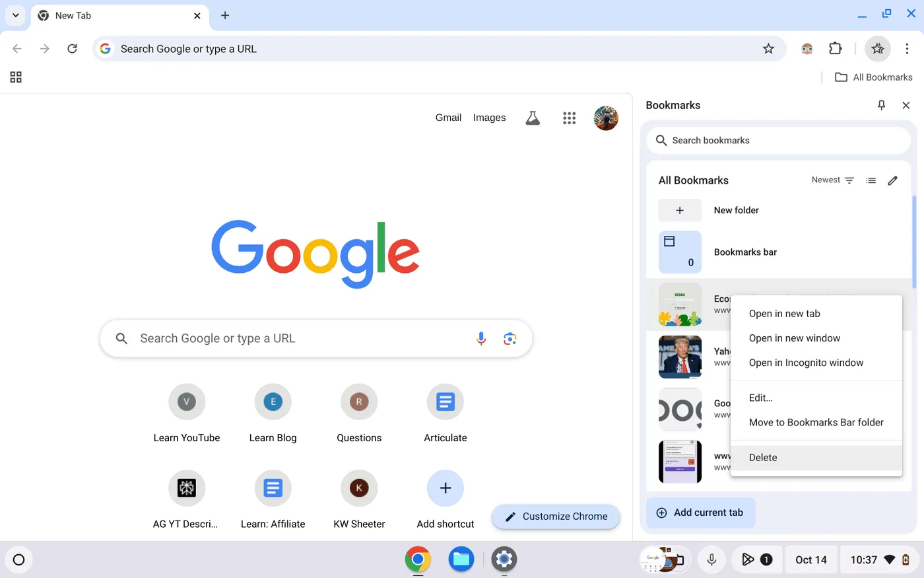Open quick settings at 10:37 clock
Screen dimensions: 924x578
[878, 560]
